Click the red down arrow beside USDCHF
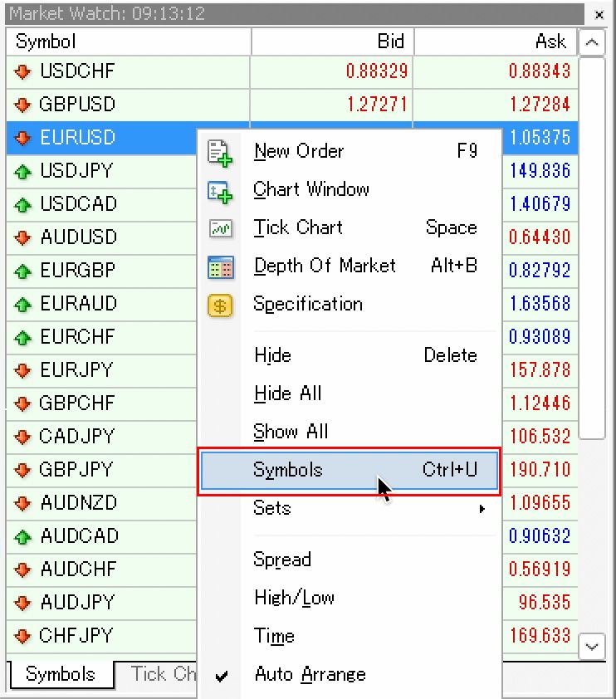616x699 pixels. tap(22, 72)
